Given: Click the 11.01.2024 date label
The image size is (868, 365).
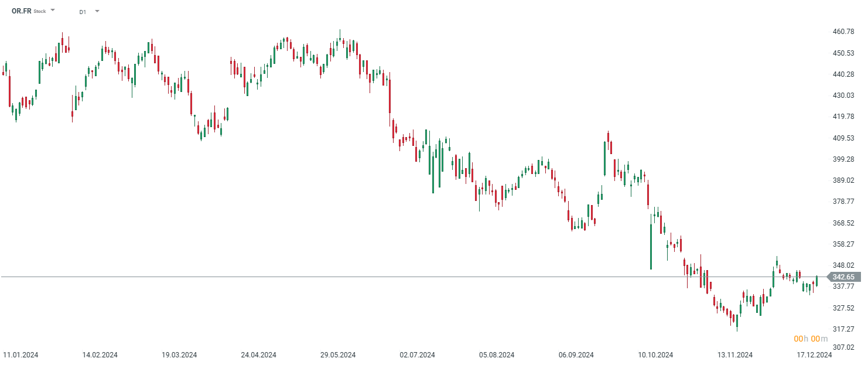Looking at the screenshot, I should click(20, 355).
